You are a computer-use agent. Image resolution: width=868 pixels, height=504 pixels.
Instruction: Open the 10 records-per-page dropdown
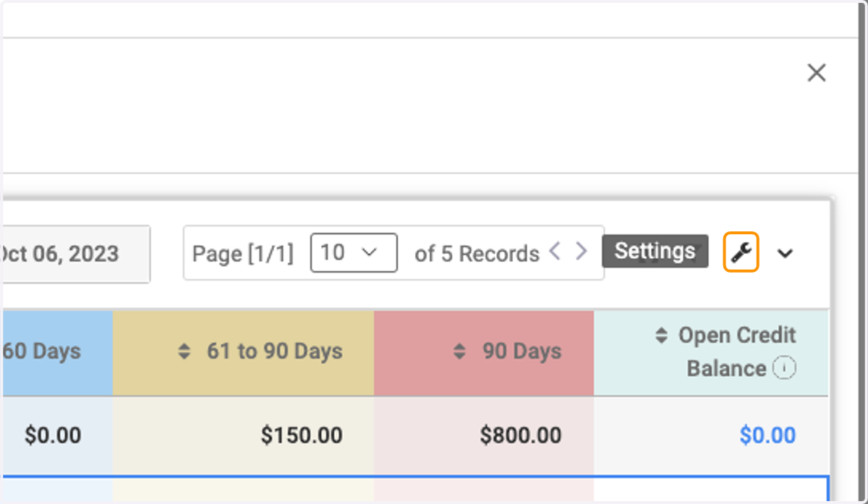tap(354, 252)
